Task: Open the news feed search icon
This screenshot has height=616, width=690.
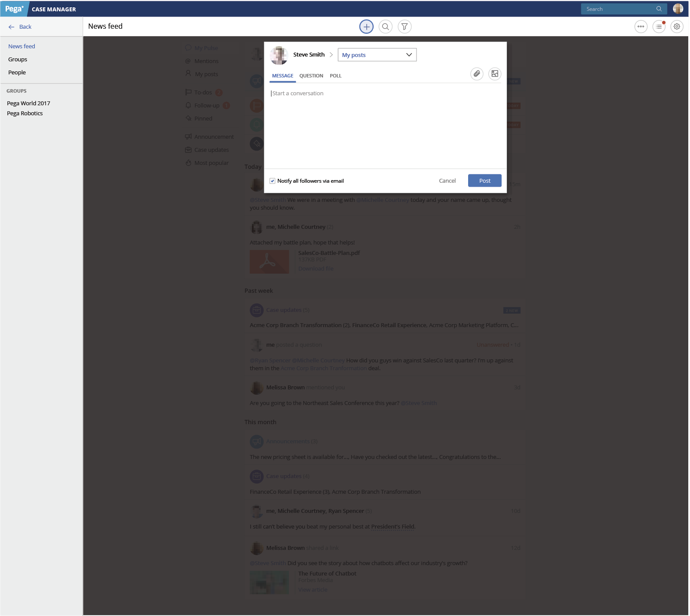Action: [x=385, y=27]
